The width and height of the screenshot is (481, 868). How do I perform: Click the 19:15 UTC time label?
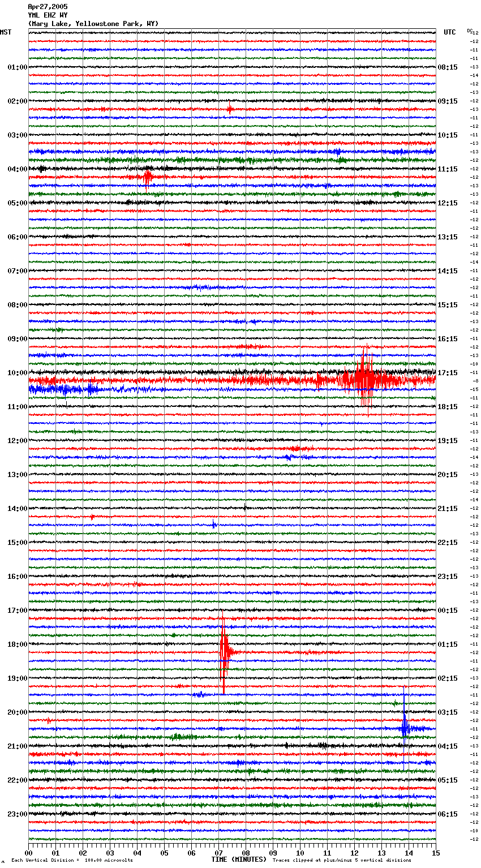point(448,441)
